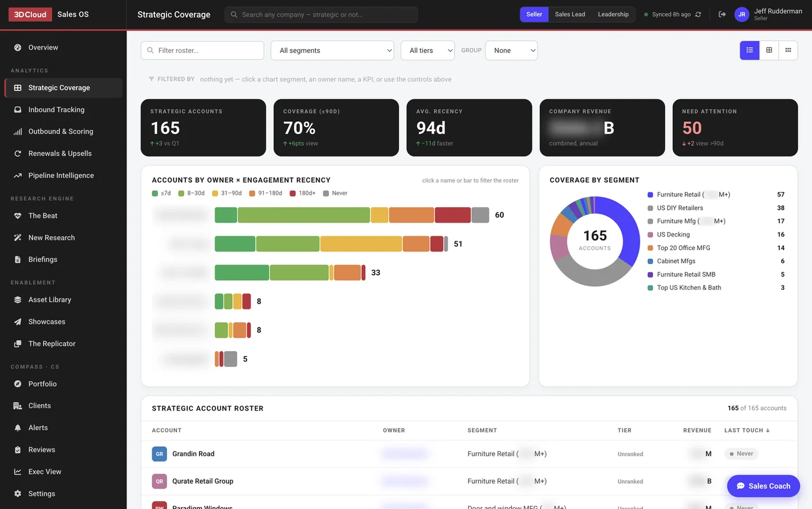812x509 pixels.
Task: Open Overview via its sidebar icon
Action: (x=18, y=48)
